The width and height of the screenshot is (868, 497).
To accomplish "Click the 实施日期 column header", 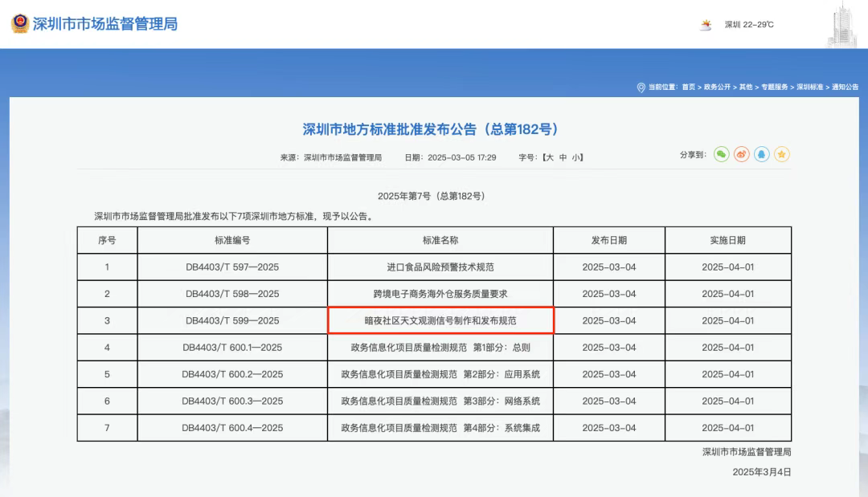I will pyautogui.click(x=728, y=241).
